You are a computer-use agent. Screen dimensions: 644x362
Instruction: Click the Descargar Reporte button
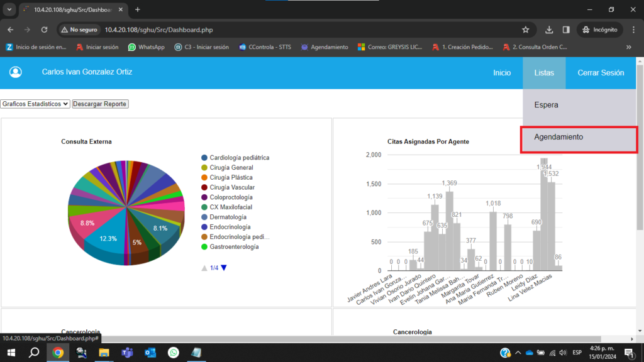click(x=100, y=104)
